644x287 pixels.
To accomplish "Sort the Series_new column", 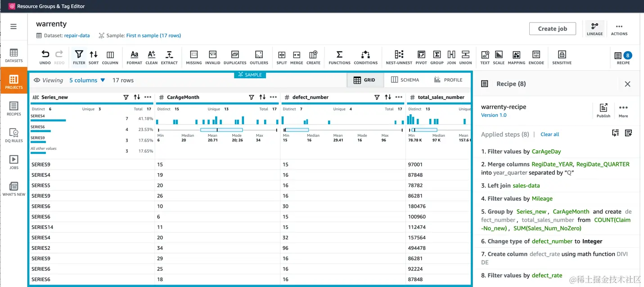I will click(137, 97).
